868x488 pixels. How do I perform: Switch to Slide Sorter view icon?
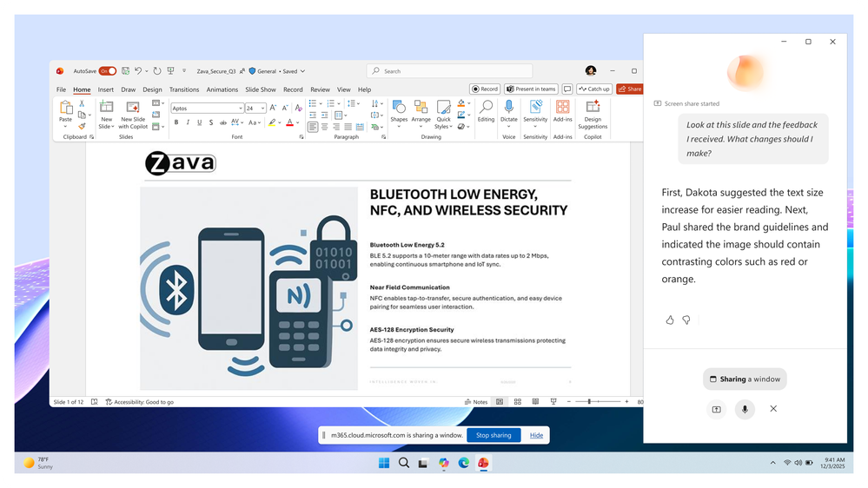pos(518,402)
